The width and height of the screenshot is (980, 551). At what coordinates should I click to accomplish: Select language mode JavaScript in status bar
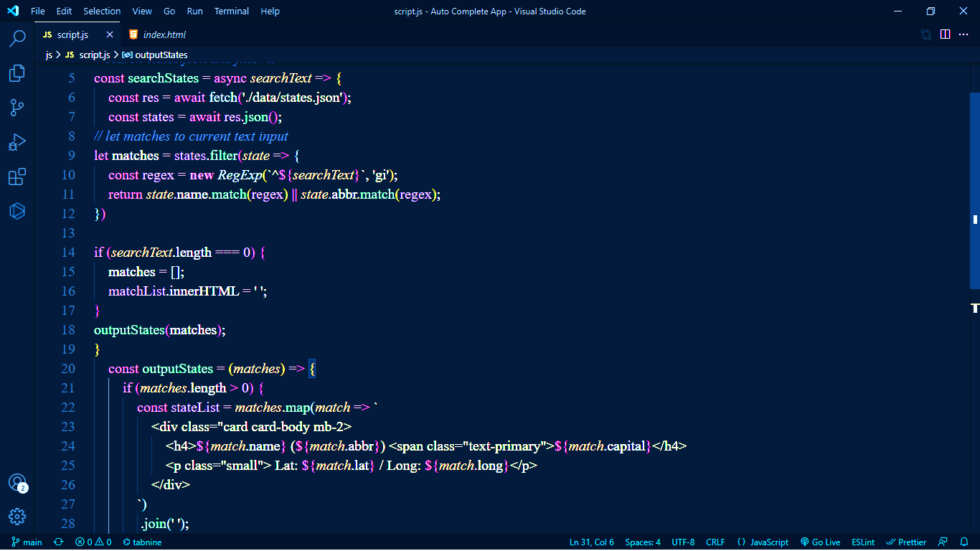(763, 542)
